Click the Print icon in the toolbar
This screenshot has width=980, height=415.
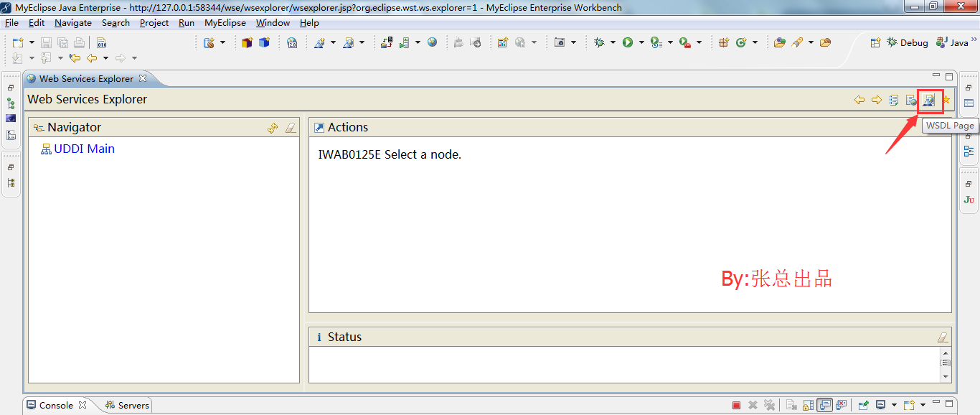pyautogui.click(x=79, y=43)
